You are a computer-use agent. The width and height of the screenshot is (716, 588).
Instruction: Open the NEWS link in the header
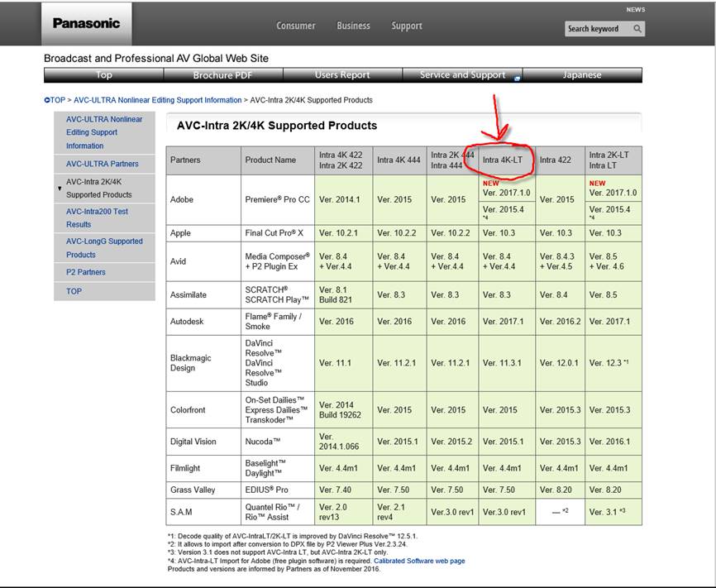[x=636, y=10]
